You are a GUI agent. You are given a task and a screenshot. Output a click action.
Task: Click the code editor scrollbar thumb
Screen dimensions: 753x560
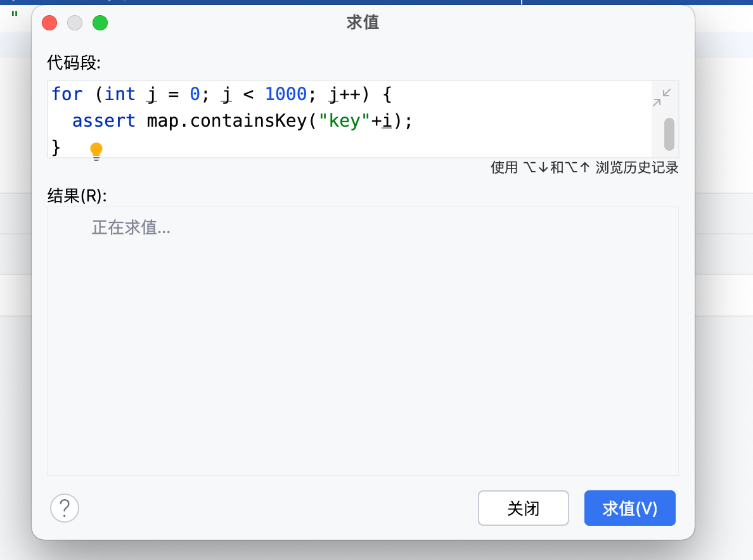click(669, 134)
